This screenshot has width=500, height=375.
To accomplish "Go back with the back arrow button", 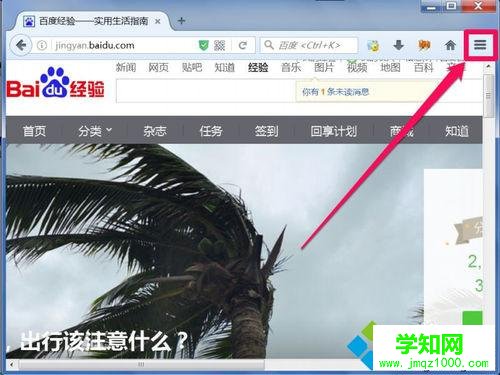I will 21,45.
